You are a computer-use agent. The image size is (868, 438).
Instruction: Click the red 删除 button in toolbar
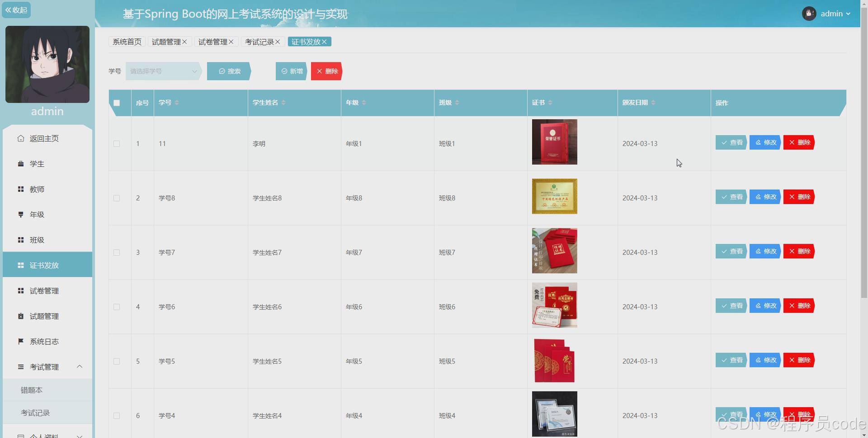[x=327, y=71]
